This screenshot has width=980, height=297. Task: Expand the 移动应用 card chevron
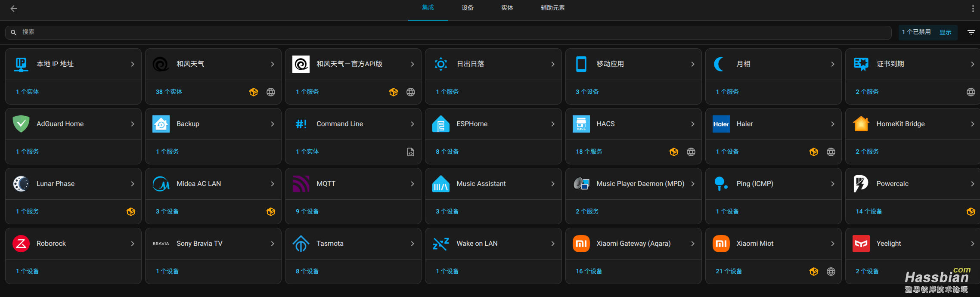click(x=693, y=64)
